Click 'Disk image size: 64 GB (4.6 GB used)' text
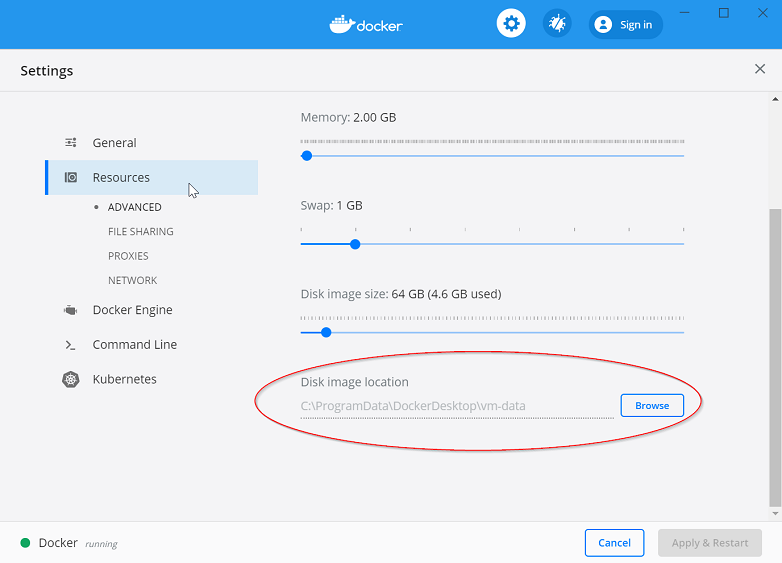Screen dimensions: 782x563 tap(401, 294)
